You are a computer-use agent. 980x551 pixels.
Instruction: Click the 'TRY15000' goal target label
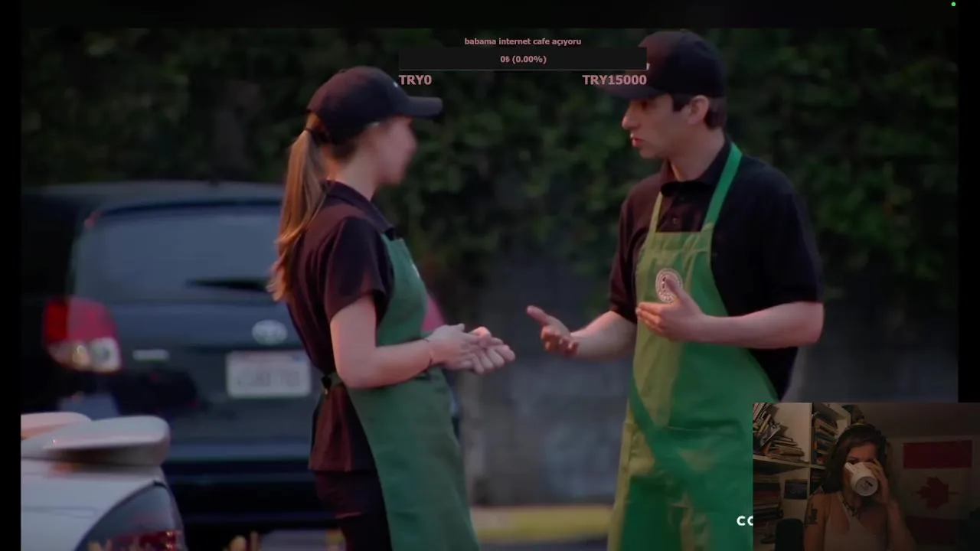coord(614,80)
